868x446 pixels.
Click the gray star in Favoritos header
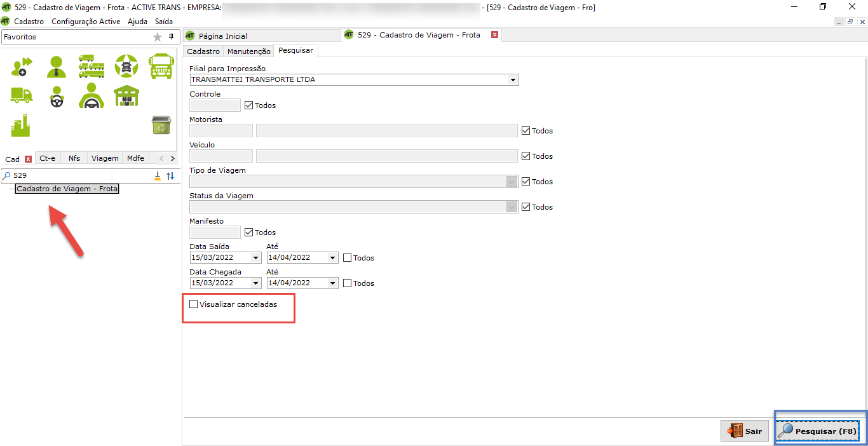pyautogui.click(x=158, y=37)
